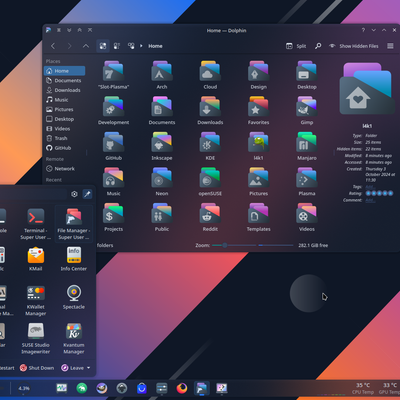Switch Dolphin to Compact view mode
Image resolution: width=400 pixels, height=400 pixels.
(117, 46)
